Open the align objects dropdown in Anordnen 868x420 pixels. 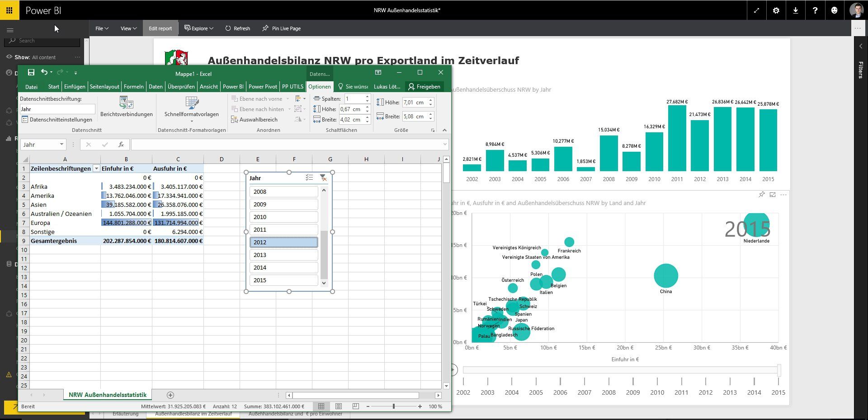(x=300, y=99)
